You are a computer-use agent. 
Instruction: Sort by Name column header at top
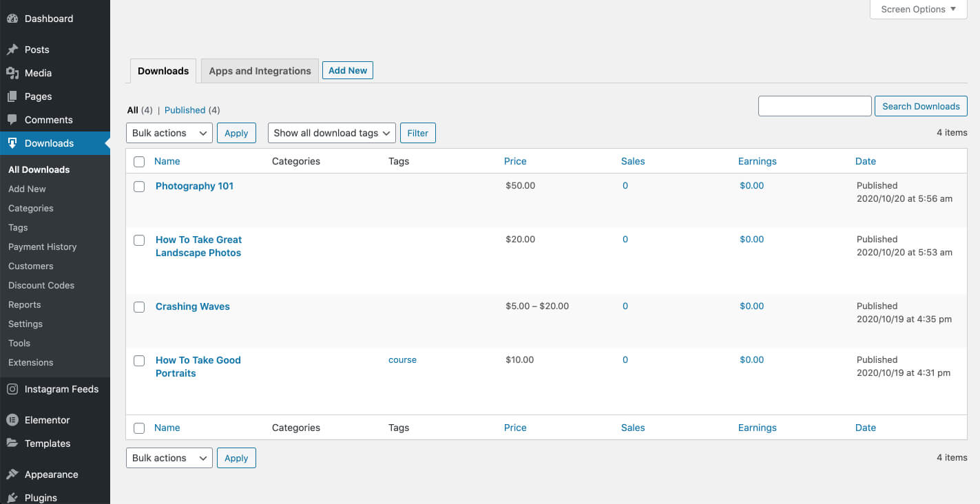[167, 161]
